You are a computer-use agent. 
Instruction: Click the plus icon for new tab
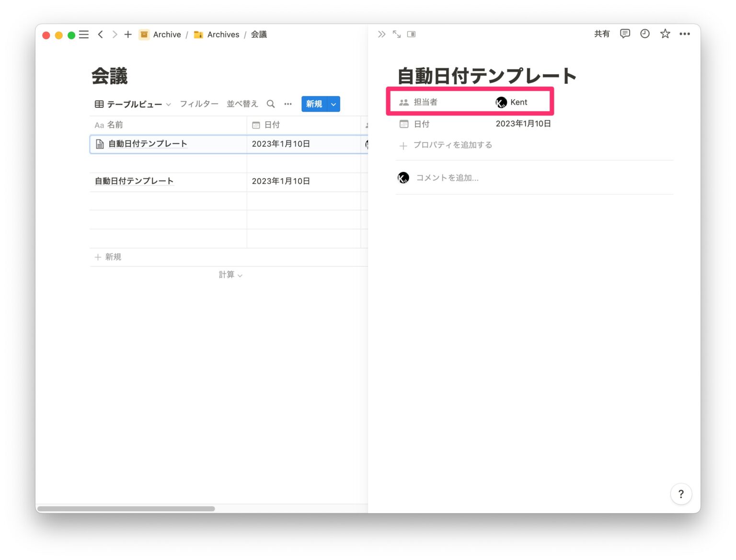[x=128, y=34]
